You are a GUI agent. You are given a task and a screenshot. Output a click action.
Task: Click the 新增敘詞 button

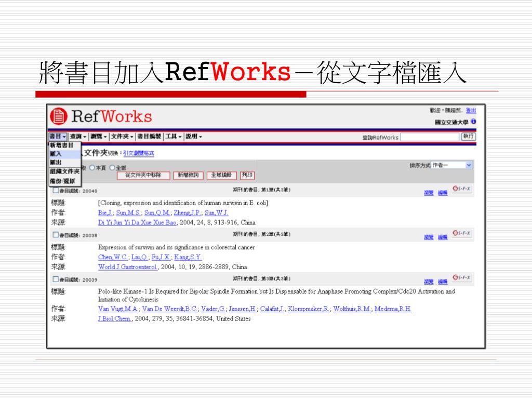point(188,175)
